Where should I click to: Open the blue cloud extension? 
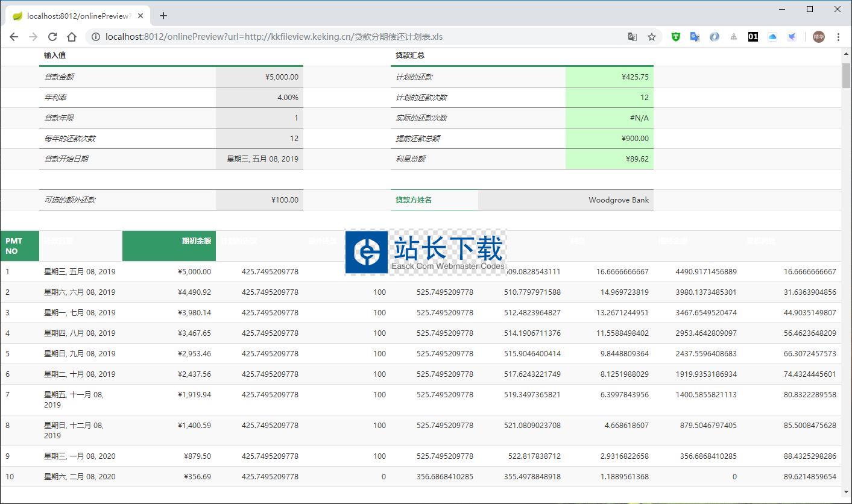pyautogui.click(x=772, y=37)
